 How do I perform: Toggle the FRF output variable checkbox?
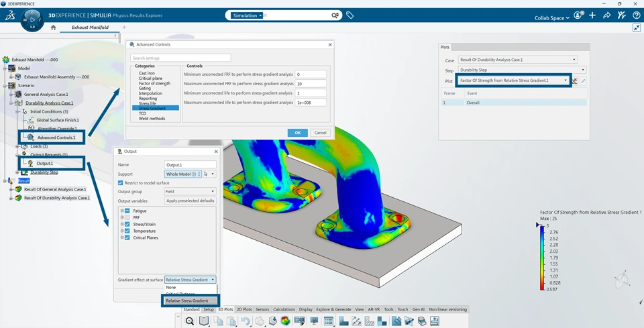(x=127, y=217)
